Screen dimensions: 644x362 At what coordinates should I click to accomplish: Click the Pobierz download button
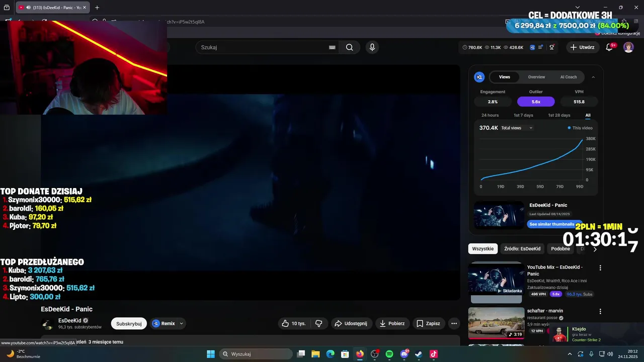click(x=392, y=323)
